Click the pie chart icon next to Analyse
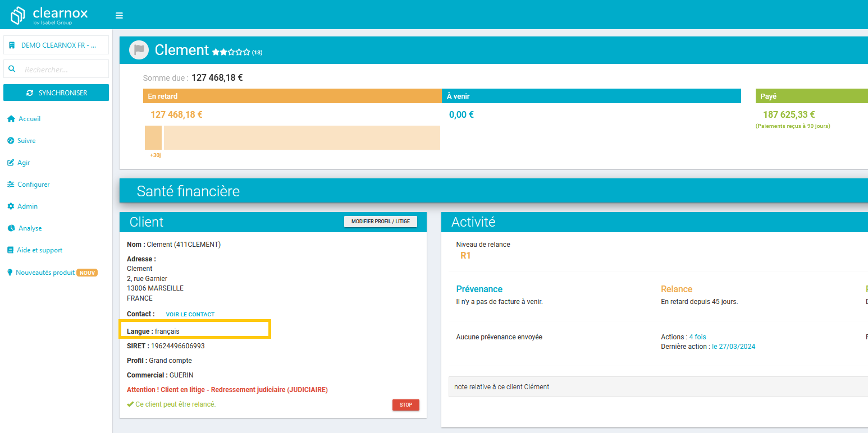 point(11,228)
